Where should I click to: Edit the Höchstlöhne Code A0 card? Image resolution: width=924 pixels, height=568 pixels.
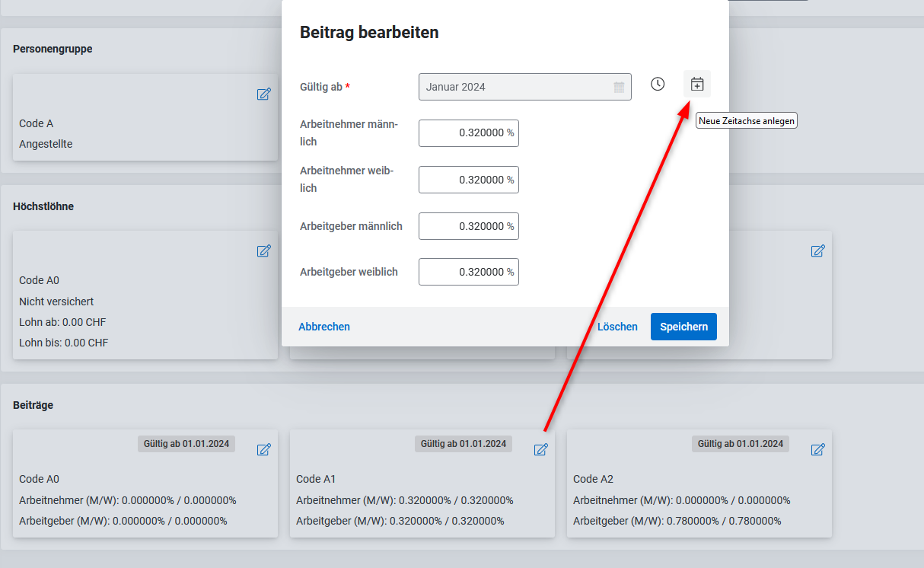(x=263, y=251)
